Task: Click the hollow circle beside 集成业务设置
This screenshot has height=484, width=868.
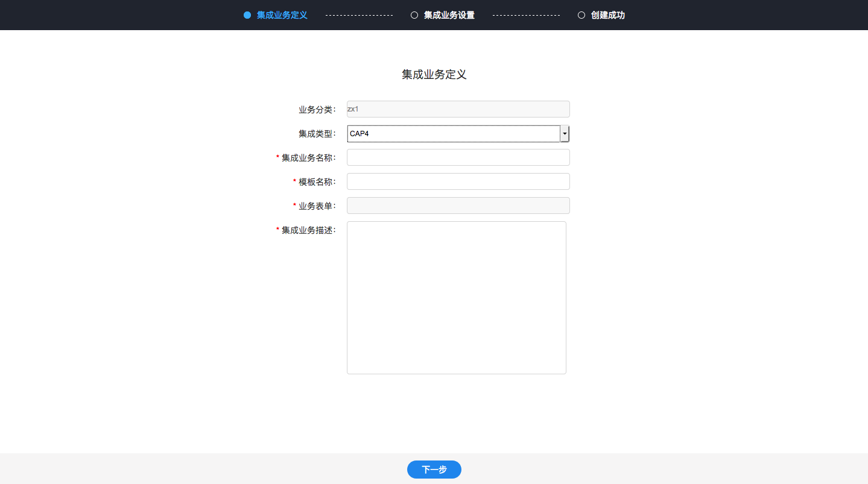Action: coord(414,15)
